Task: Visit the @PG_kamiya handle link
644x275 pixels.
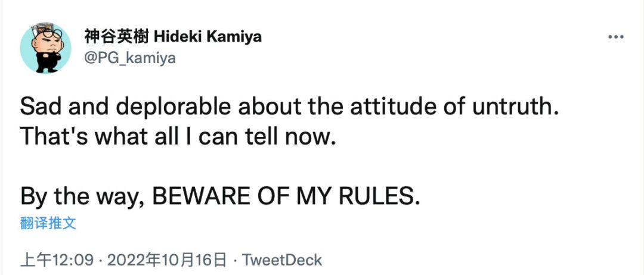Action: click(131, 57)
